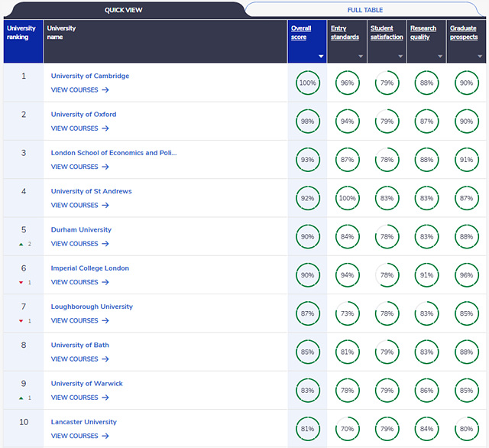Screen dimensions: 489x448
Task: Click the Research quality column header
Action: click(x=423, y=33)
